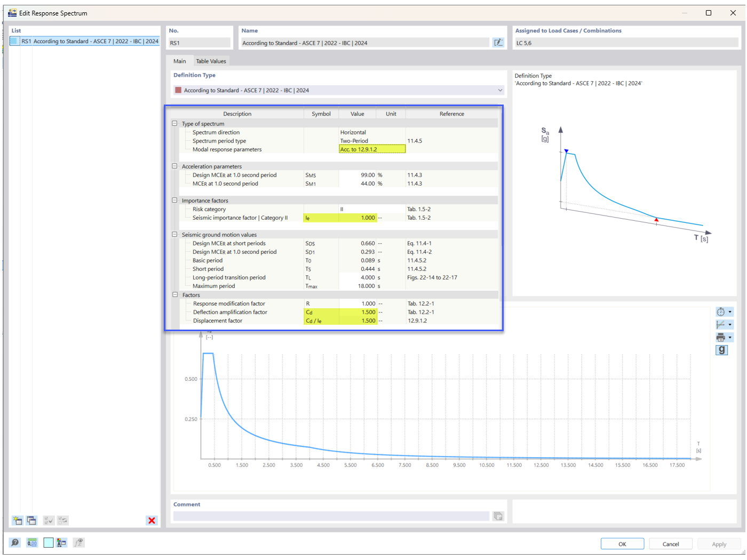Open the display properties icon beside the cyan box
The height and width of the screenshot is (560, 747).
[x=61, y=543]
